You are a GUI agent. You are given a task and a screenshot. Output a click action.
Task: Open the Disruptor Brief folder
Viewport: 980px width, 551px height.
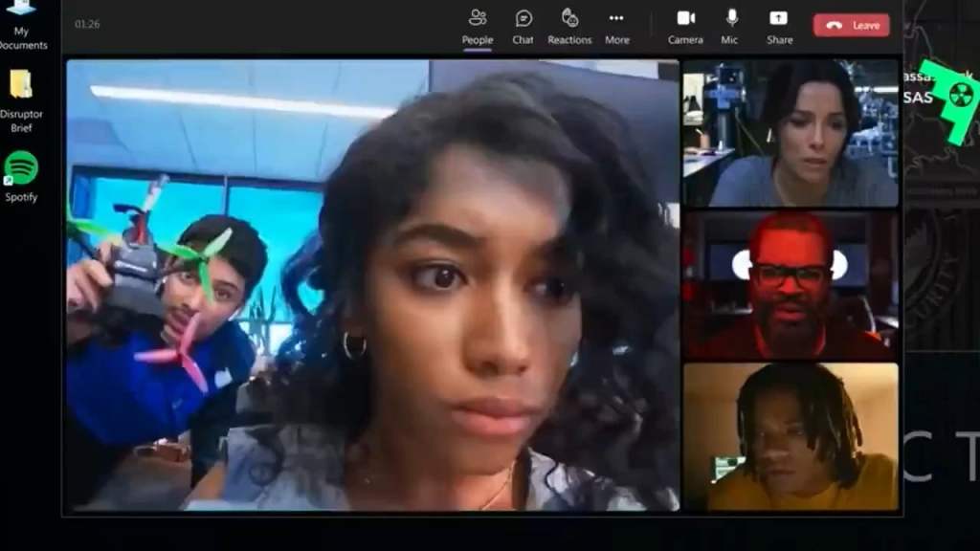21,99
